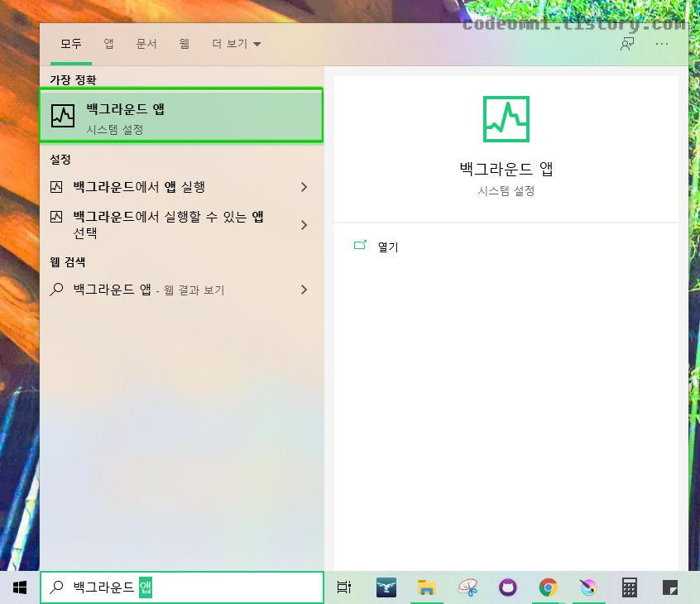Click the search box with 백그라운드 앱
Viewport: 700px width, 604px height.
tap(182, 587)
